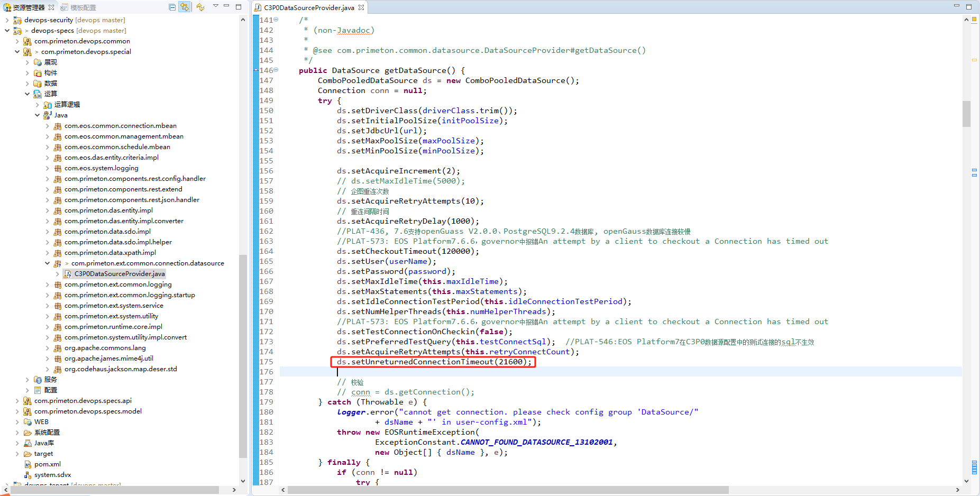The height and width of the screenshot is (496, 980).
Task: Collapse the Java folder in tree
Action: pyautogui.click(x=38, y=115)
